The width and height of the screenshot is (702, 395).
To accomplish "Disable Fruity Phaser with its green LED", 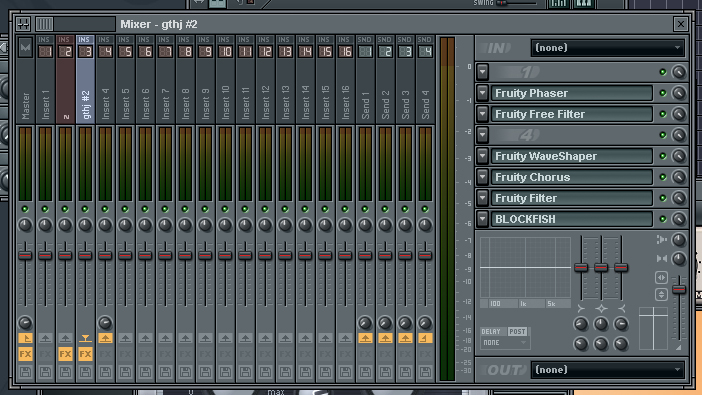I will tap(663, 93).
